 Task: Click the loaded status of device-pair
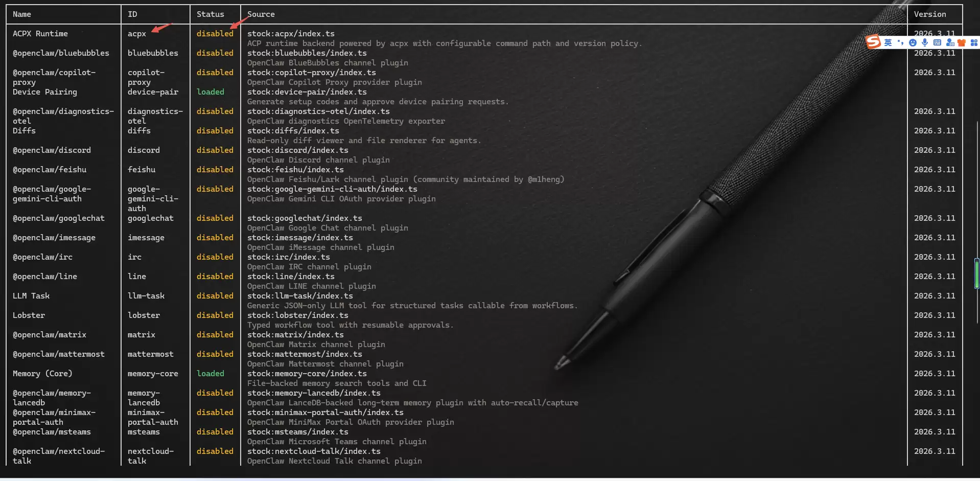point(210,92)
